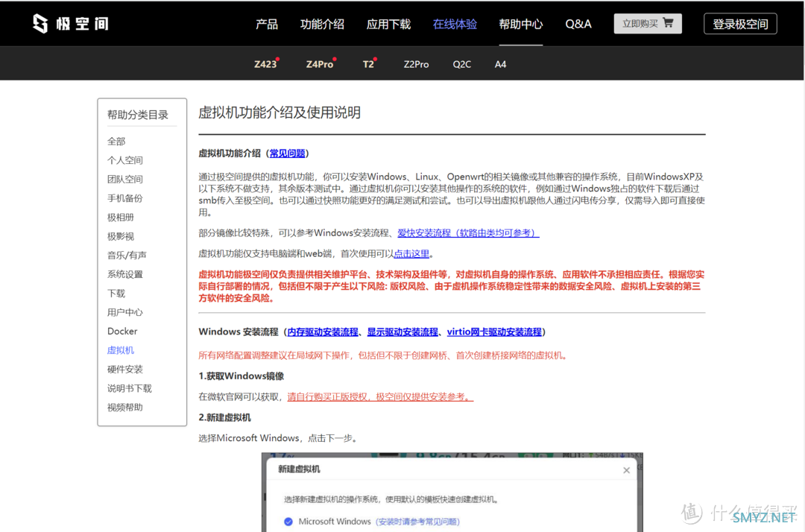The image size is (805, 532).
Task: Open 全部 in help category list
Action: tap(116, 141)
